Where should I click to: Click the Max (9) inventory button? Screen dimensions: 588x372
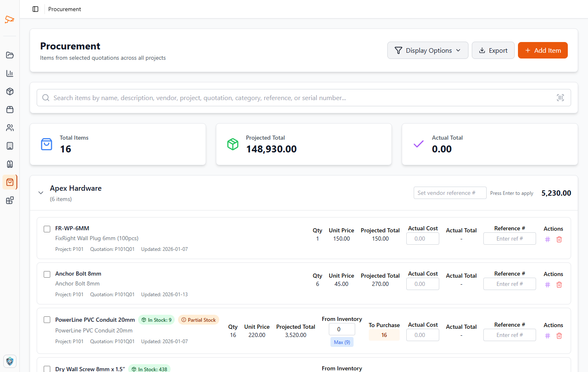coord(342,342)
